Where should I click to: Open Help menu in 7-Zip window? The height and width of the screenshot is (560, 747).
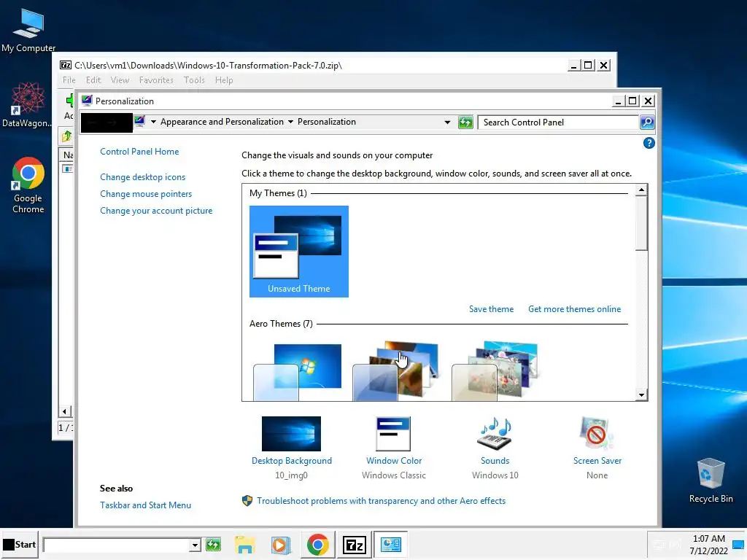tap(224, 80)
